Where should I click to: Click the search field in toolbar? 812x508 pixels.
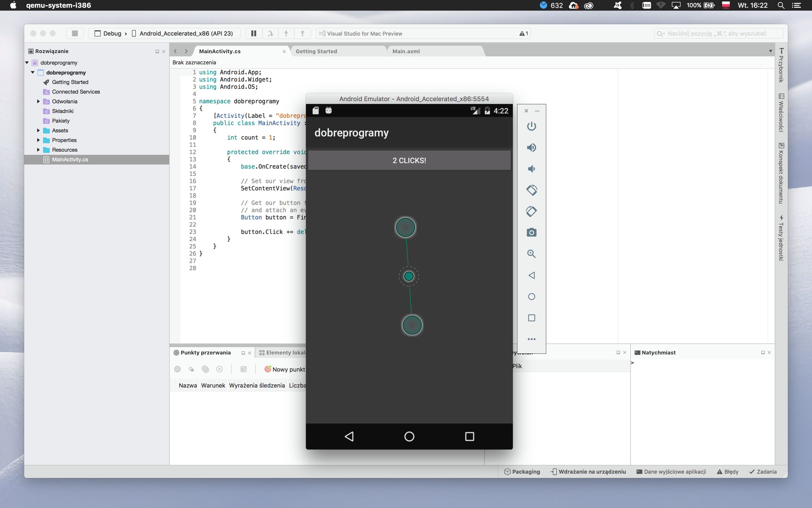719,34
